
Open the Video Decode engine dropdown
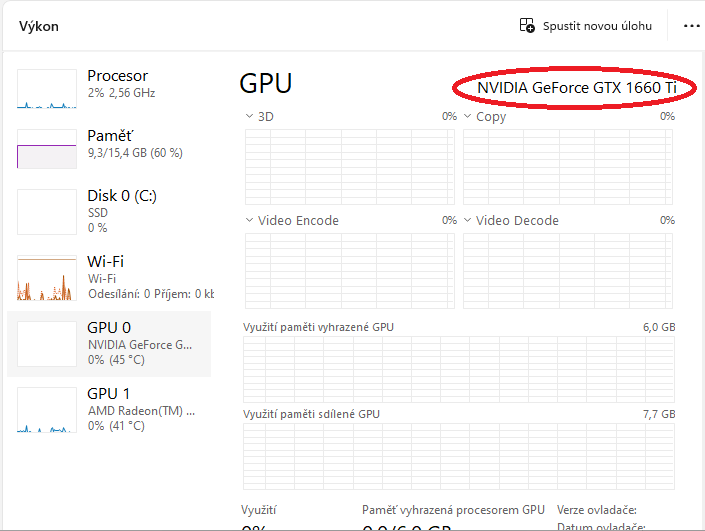(468, 220)
